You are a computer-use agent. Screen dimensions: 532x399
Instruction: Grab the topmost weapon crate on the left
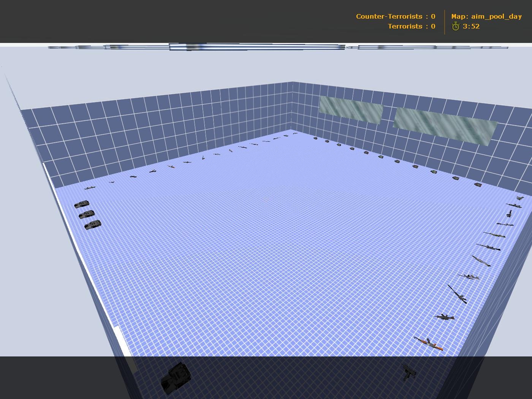click(82, 204)
